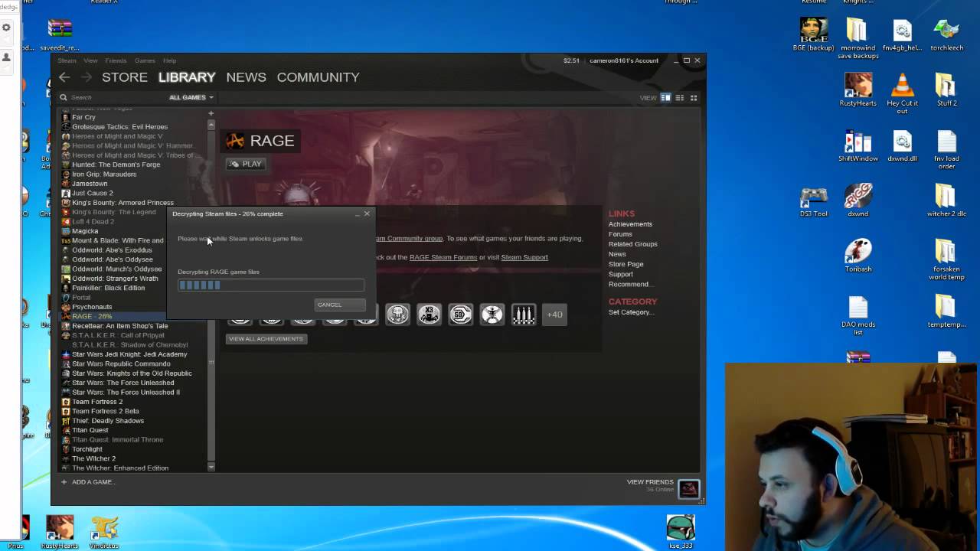Switch to list view icon
This screenshot has height=551, width=980.
click(x=679, y=97)
